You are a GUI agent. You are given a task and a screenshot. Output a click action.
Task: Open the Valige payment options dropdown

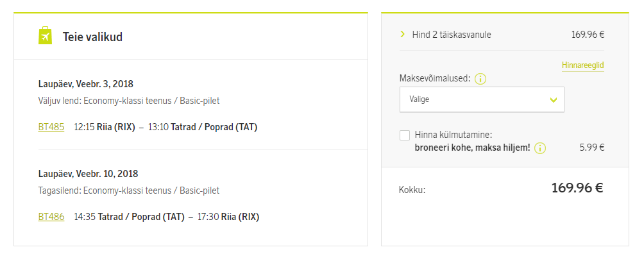482,99
